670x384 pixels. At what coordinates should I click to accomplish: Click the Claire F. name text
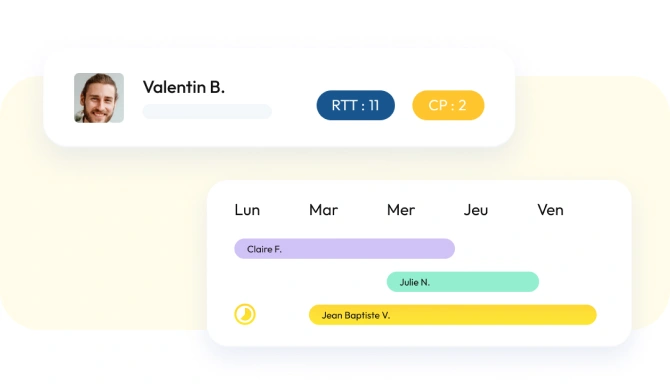pos(264,249)
